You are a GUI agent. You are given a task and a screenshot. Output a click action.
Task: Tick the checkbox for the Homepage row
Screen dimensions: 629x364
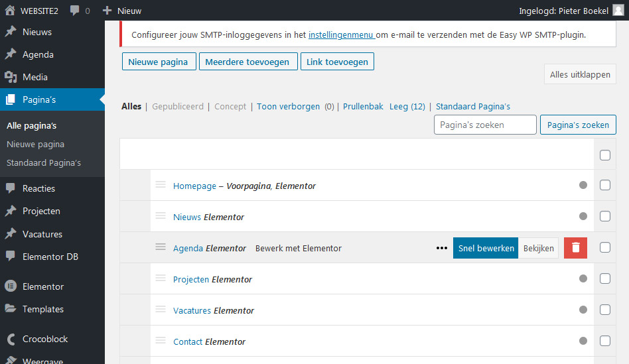(604, 186)
